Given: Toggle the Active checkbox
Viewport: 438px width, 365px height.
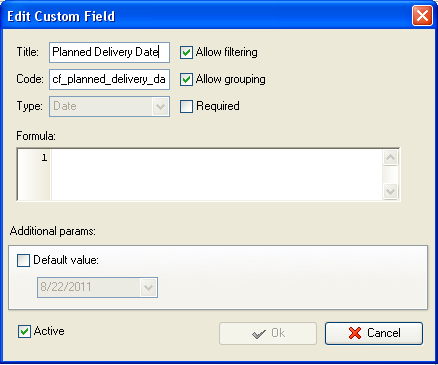Looking at the screenshot, I should (24, 332).
